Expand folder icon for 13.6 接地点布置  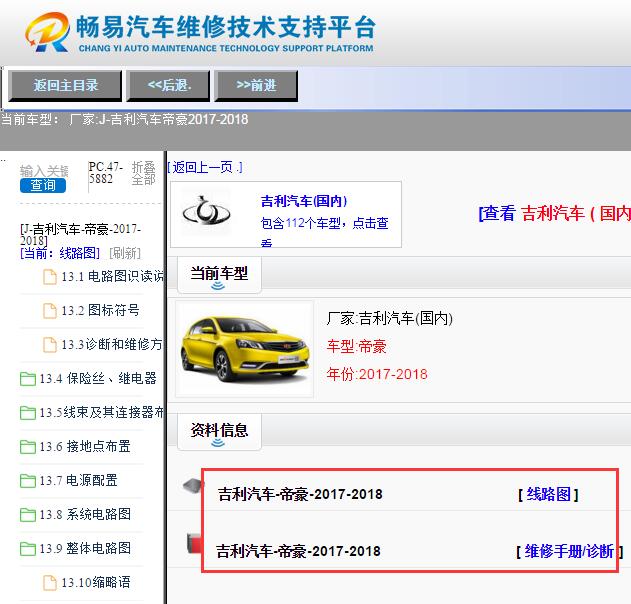(28, 447)
